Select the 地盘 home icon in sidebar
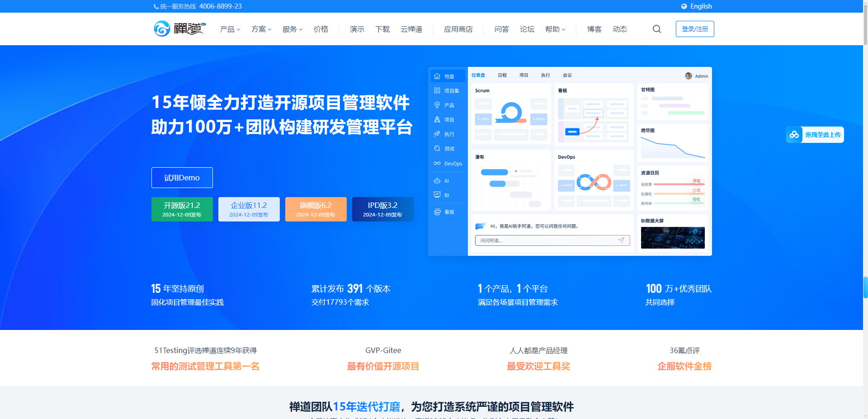Screen dimensions: 868x419 click(437, 76)
